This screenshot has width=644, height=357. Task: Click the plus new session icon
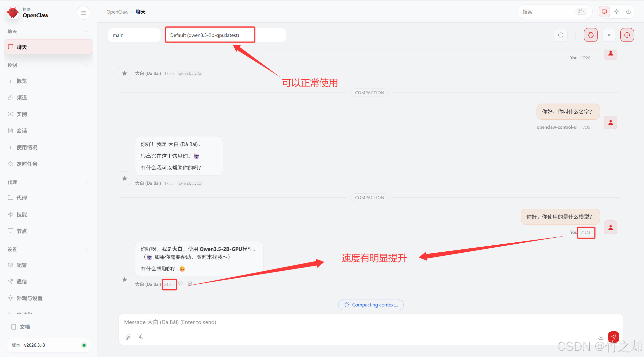tap(588, 337)
